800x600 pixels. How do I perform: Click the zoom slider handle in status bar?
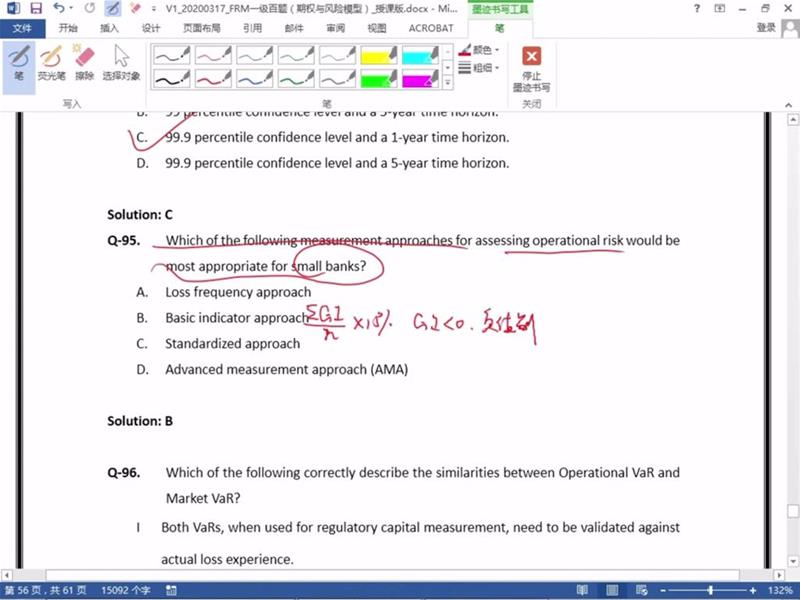click(710, 590)
